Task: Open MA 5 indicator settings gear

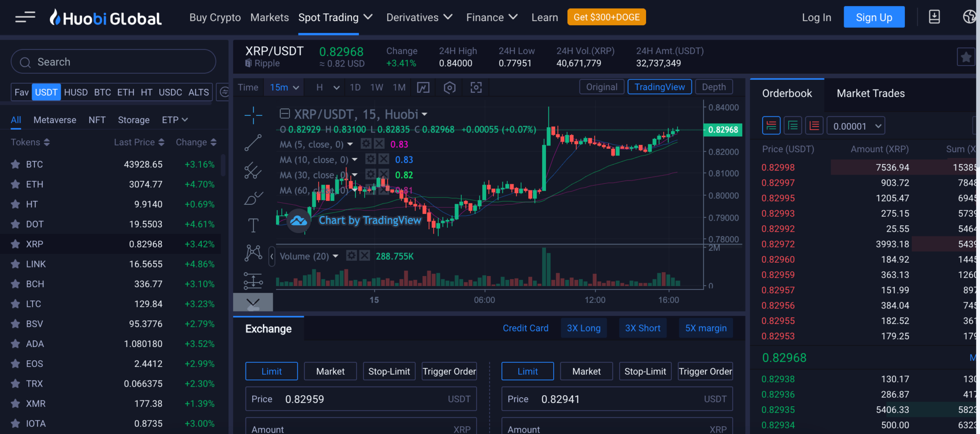Action: coord(366,144)
